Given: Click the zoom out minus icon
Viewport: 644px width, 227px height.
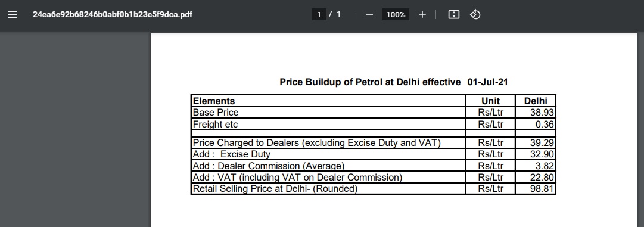Looking at the screenshot, I should (x=369, y=14).
